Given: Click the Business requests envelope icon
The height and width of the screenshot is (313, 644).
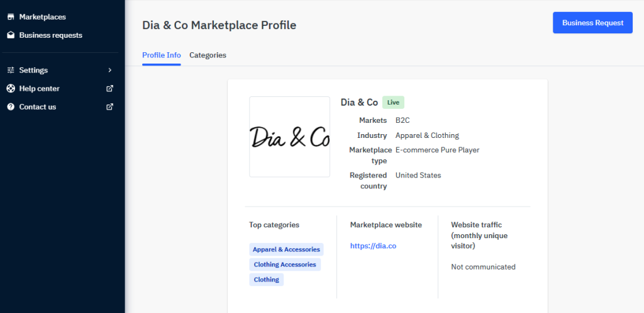Looking at the screenshot, I should pos(11,35).
